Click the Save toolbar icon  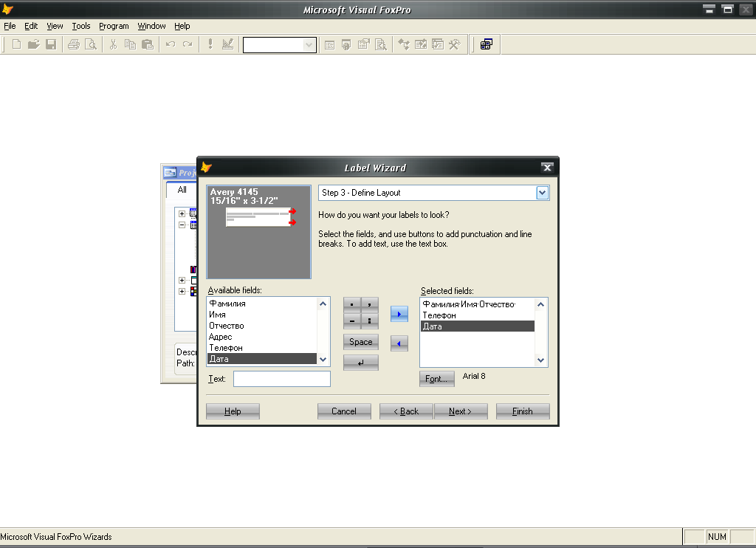coord(51,45)
